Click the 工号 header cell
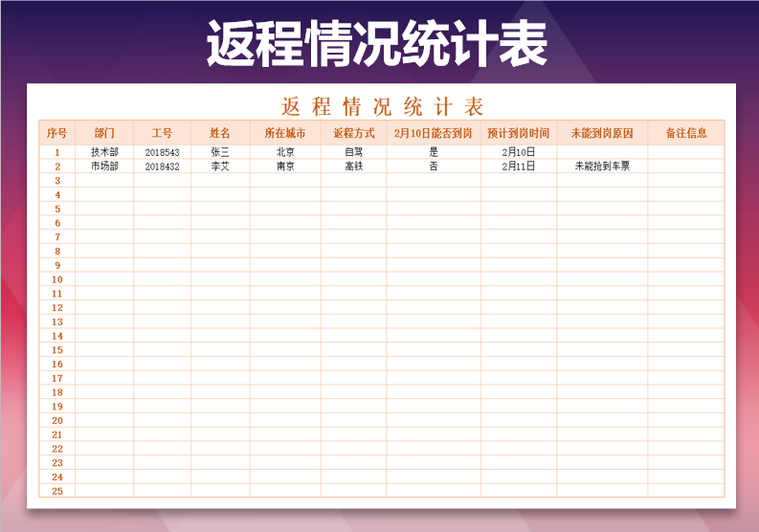The width and height of the screenshot is (759, 532). [162, 133]
